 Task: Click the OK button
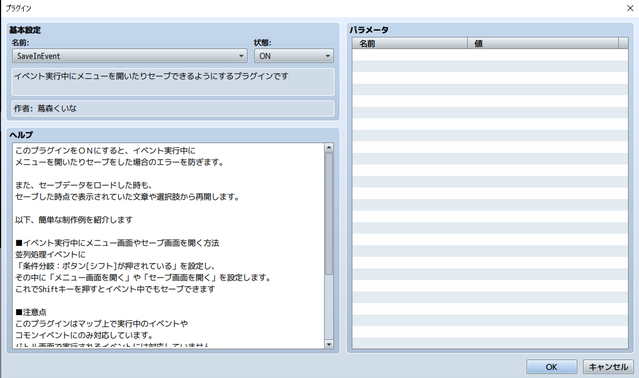551,367
